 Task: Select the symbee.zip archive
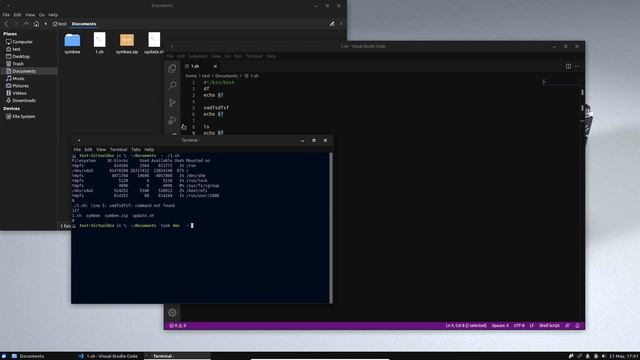[x=127, y=43]
